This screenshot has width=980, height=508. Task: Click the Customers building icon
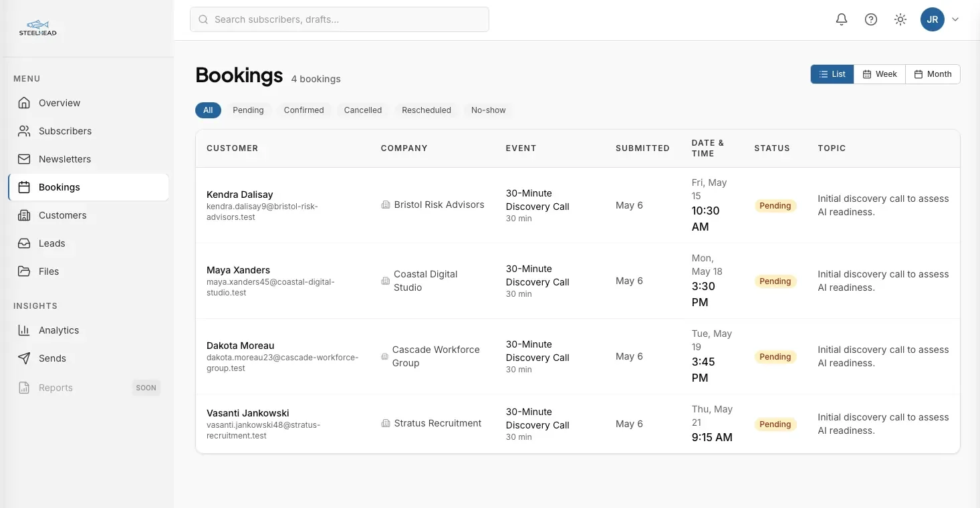(24, 215)
